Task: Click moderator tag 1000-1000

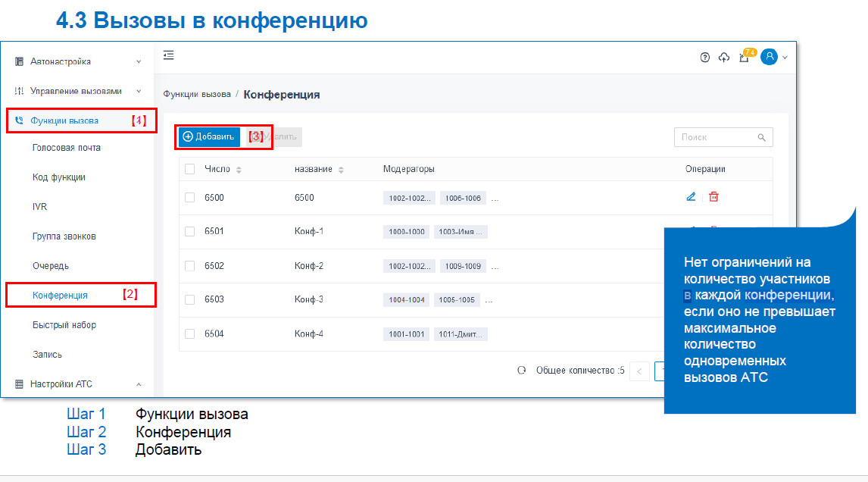Action: pyautogui.click(x=406, y=232)
